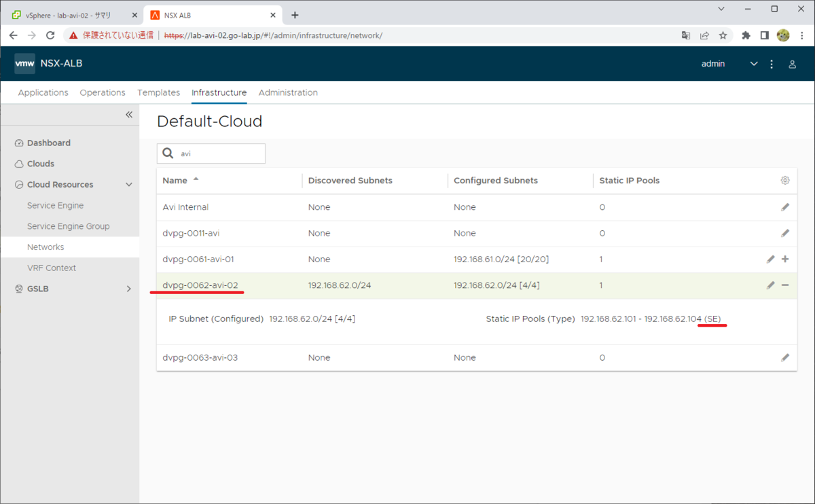Expand the GSLB sidebar section

coord(129,289)
